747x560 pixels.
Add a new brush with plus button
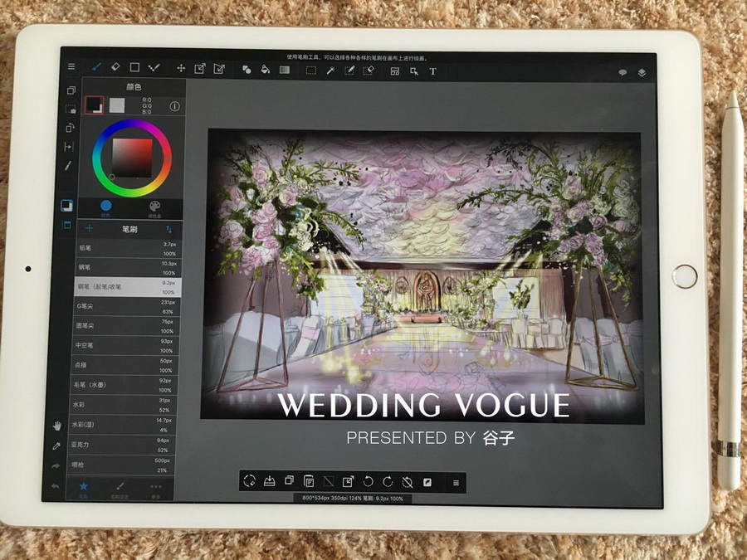click(90, 228)
